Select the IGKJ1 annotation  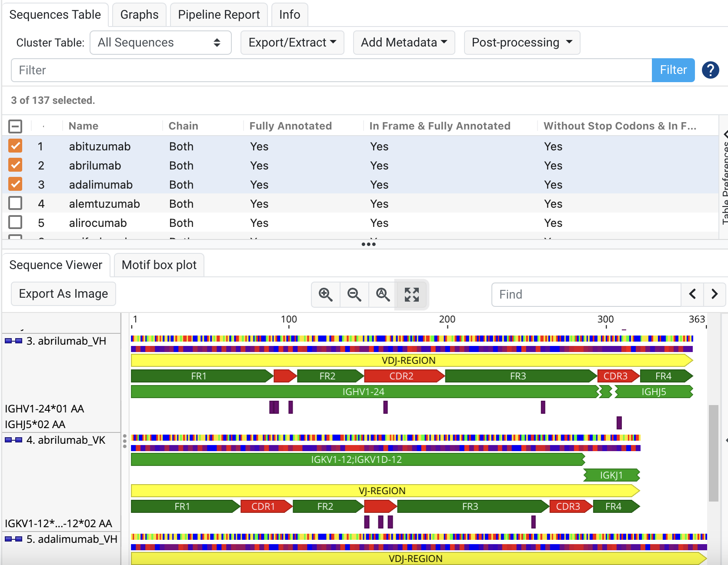(611, 475)
